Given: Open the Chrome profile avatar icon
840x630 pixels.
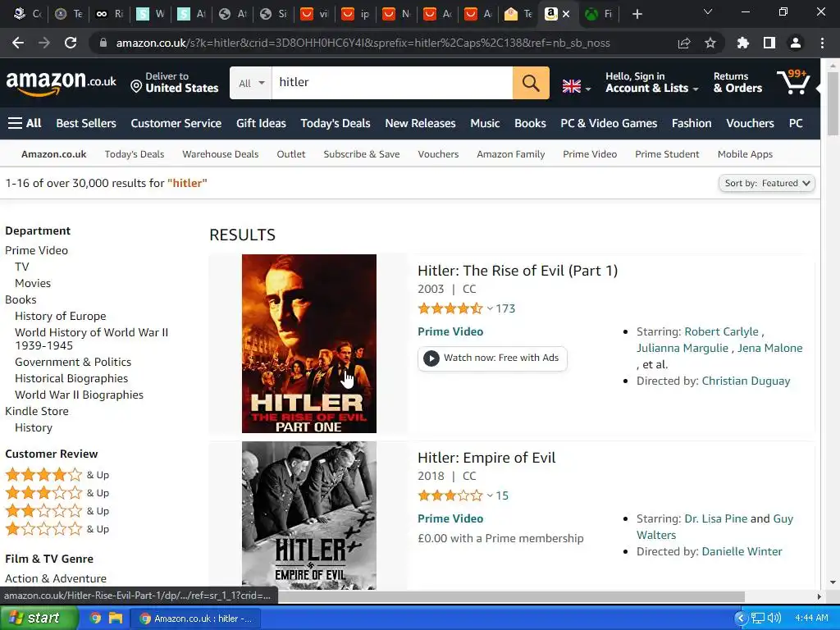Looking at the screenshot, I should click(x=796, y=43).
